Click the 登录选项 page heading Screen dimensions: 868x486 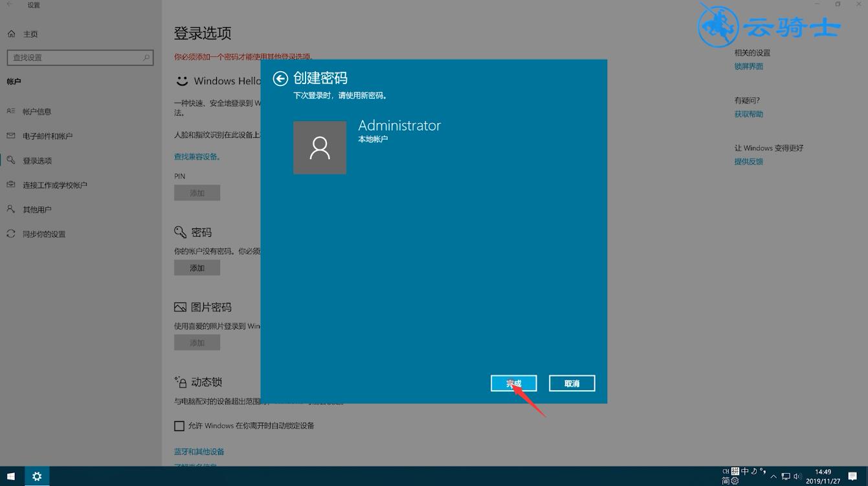coord(203,34)
